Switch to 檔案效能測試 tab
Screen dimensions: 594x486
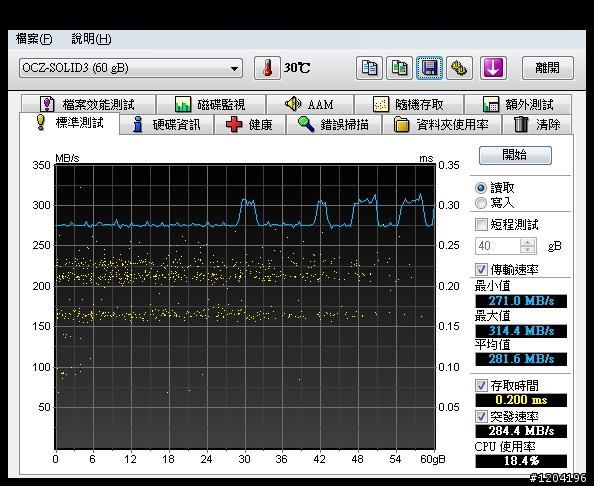click(88, 104)
